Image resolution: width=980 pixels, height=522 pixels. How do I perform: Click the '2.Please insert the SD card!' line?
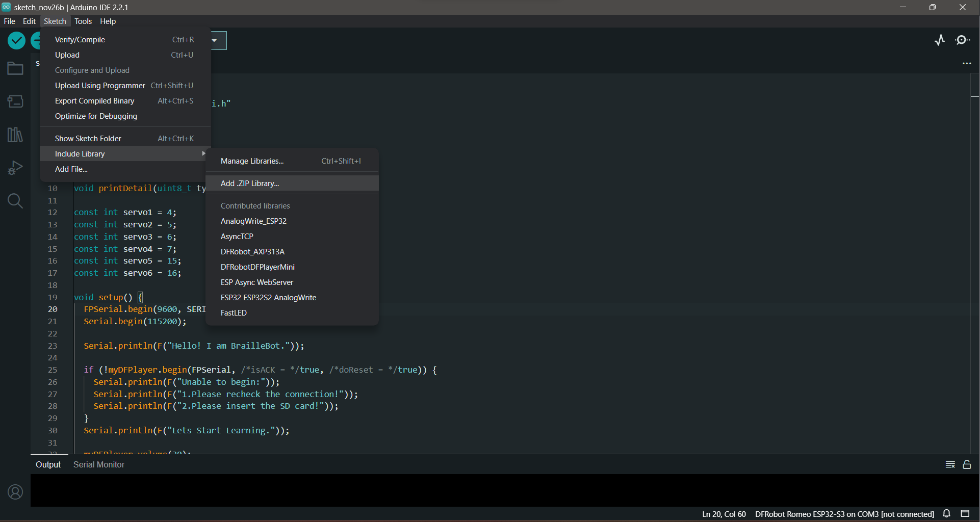(x=216, y=406)
